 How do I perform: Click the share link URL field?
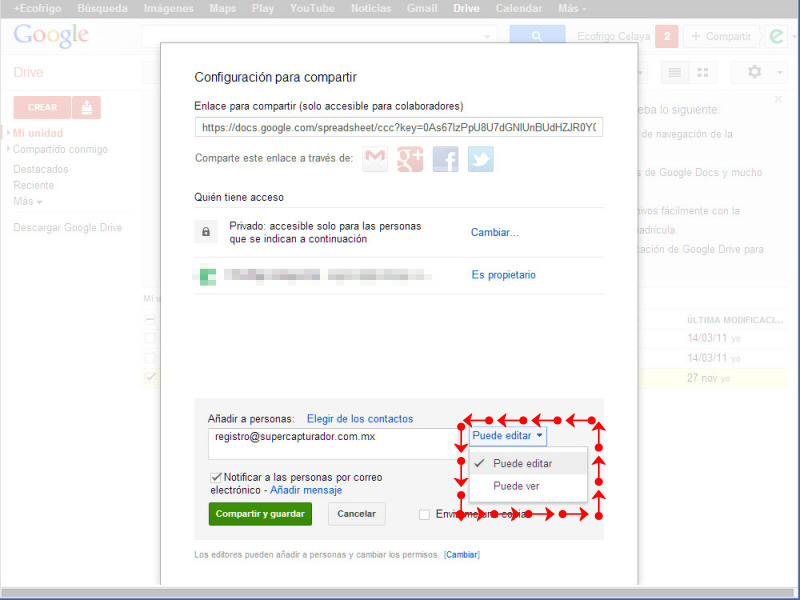coord(398,127)
